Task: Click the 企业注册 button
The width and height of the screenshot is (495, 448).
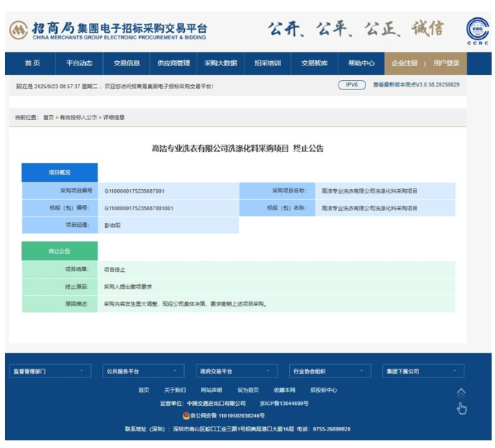Action: pyautogui.click(x=405, y=63)
